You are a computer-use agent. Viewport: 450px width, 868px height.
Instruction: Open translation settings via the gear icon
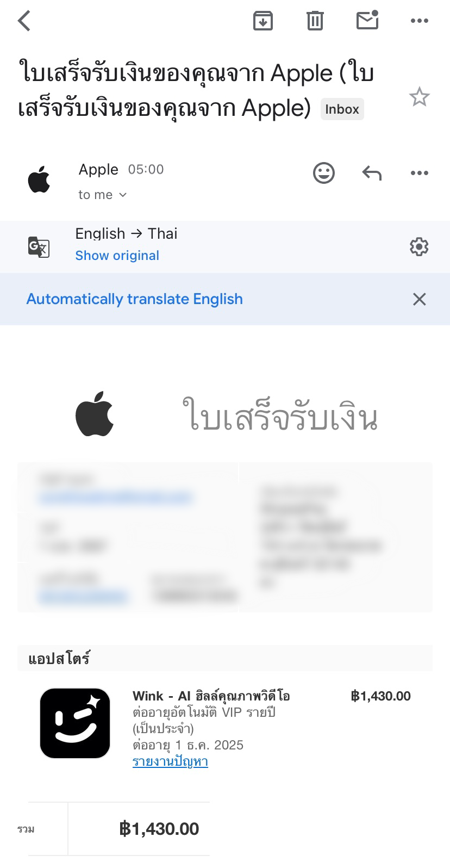(419, 247)
